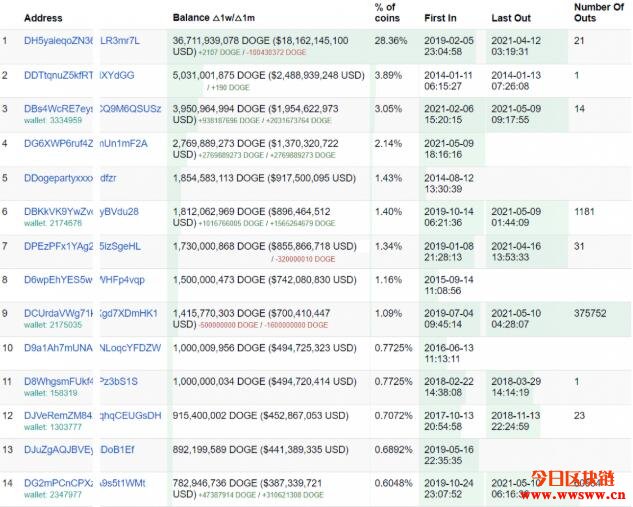This screenshot has height=507, width=633.
Task: Click the 1.09% coin share cell
Action: [x=388, y=313]
